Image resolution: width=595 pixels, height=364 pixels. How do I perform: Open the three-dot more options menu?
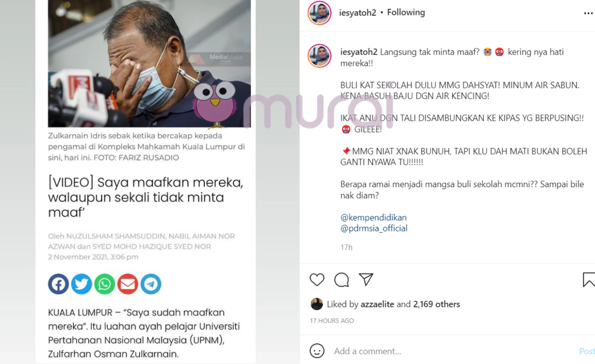[x=588, y=13]
